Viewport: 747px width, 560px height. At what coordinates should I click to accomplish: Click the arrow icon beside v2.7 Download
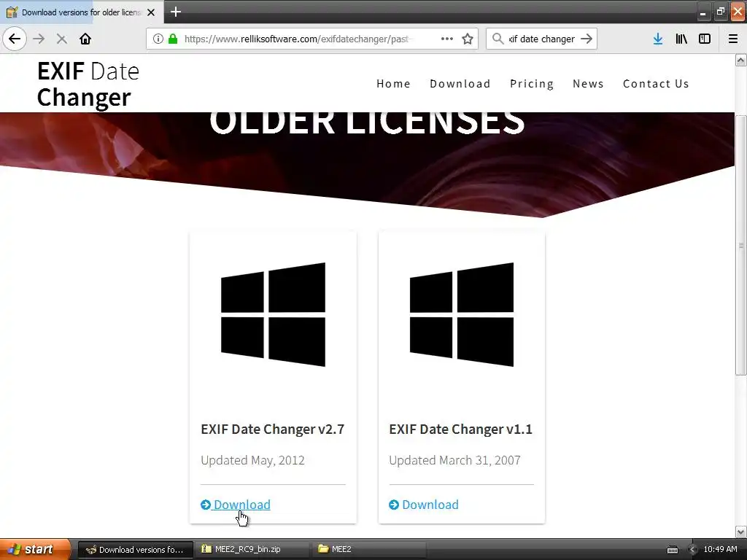206,505
